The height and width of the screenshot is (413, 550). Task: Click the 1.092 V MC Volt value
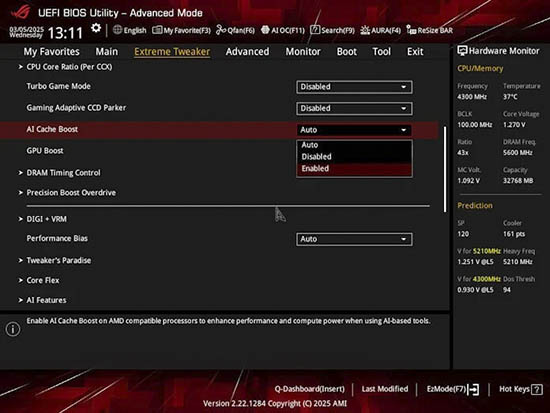tap(468, 181)
